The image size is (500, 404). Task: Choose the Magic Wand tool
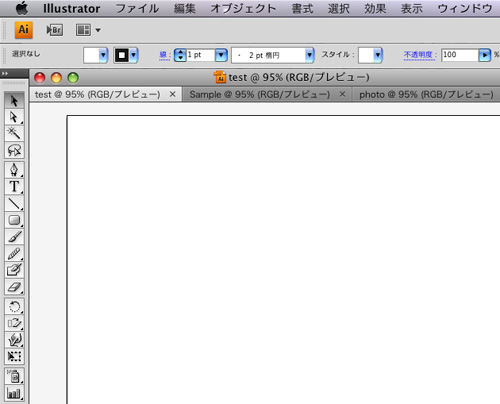[x=14, y=133]
